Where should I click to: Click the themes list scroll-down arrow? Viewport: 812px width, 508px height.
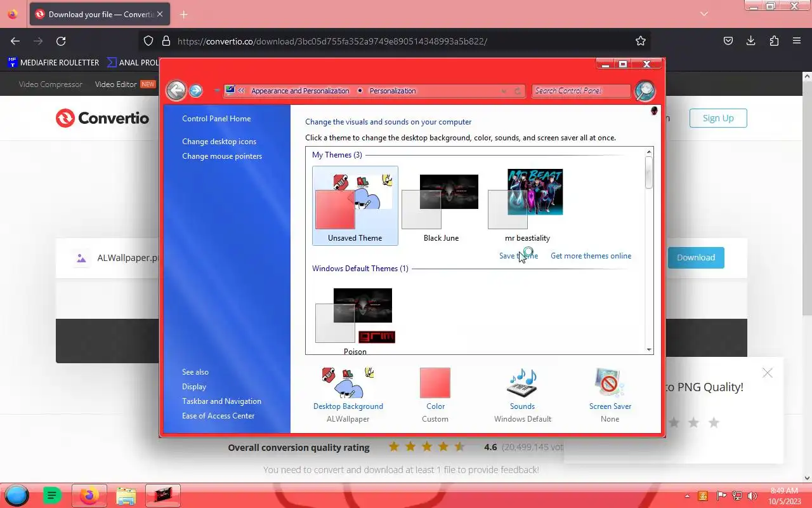(649, 350)
